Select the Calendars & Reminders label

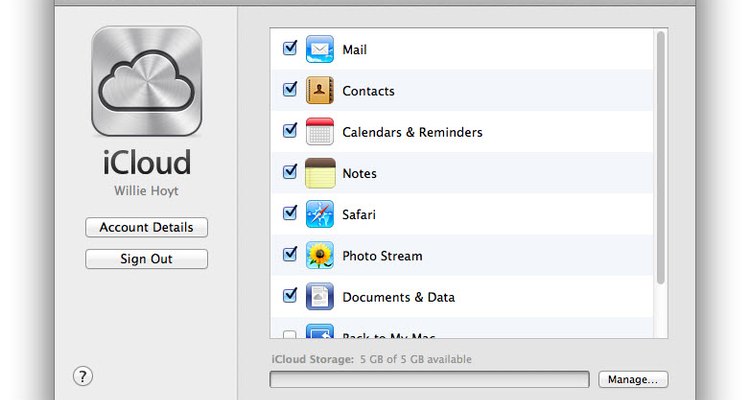pos(412,132)
